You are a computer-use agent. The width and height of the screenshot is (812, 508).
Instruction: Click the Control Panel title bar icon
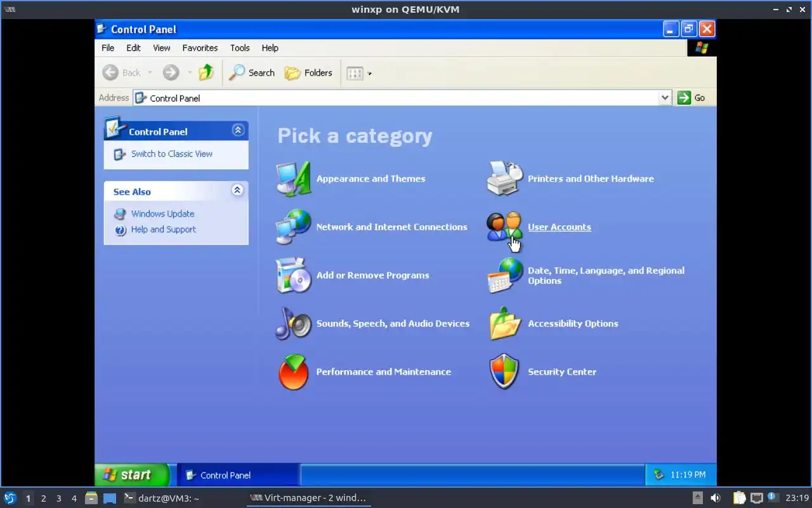pyautogui.click(x=102, y=29)
